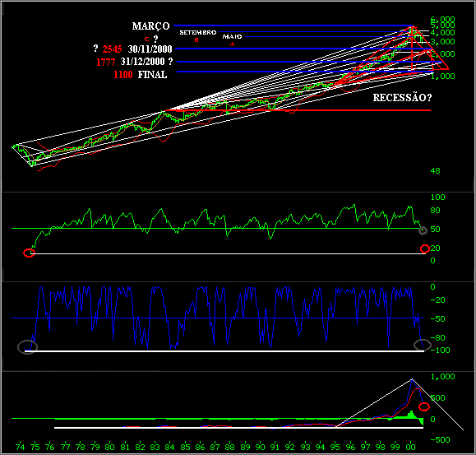
Task: Click year 00 on time axis
Action: (410, 447)
